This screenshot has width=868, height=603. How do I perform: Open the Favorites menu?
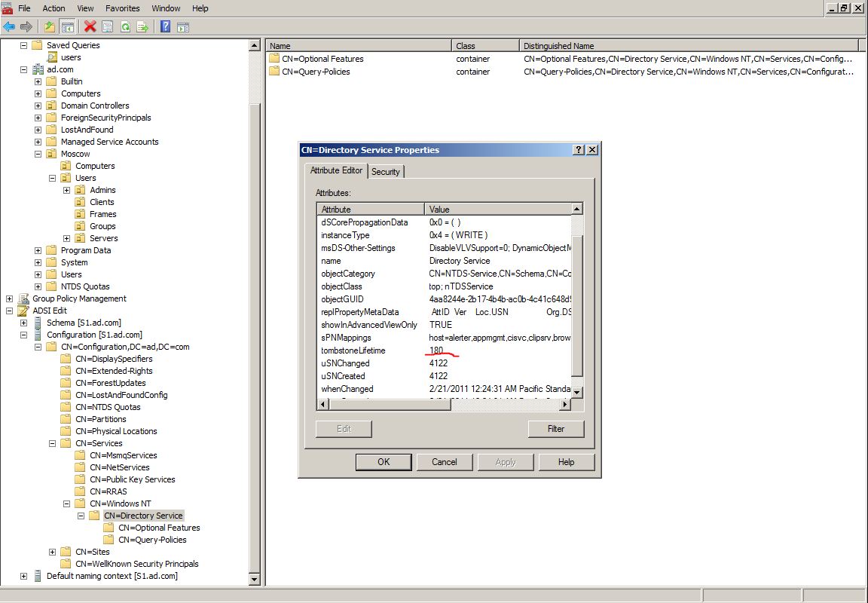tap(122, 8)
